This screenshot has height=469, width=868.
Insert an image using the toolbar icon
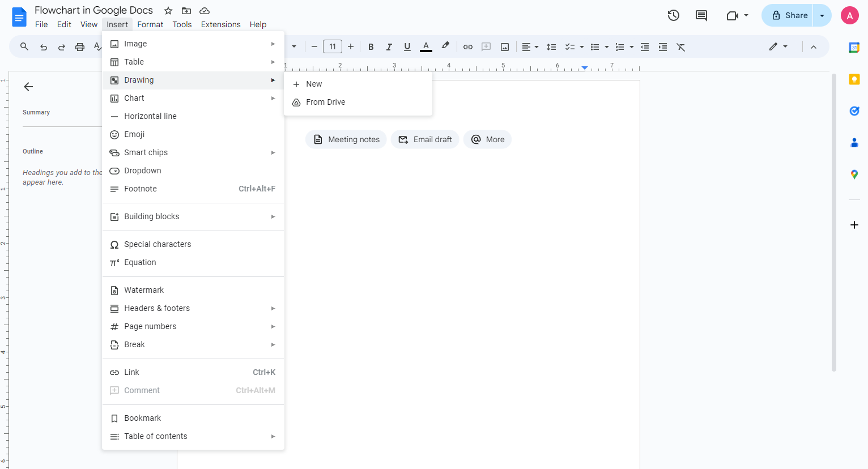click(504, 46)
